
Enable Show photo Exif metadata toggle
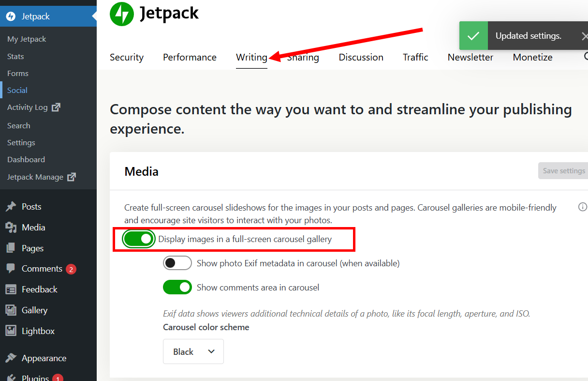177,263
